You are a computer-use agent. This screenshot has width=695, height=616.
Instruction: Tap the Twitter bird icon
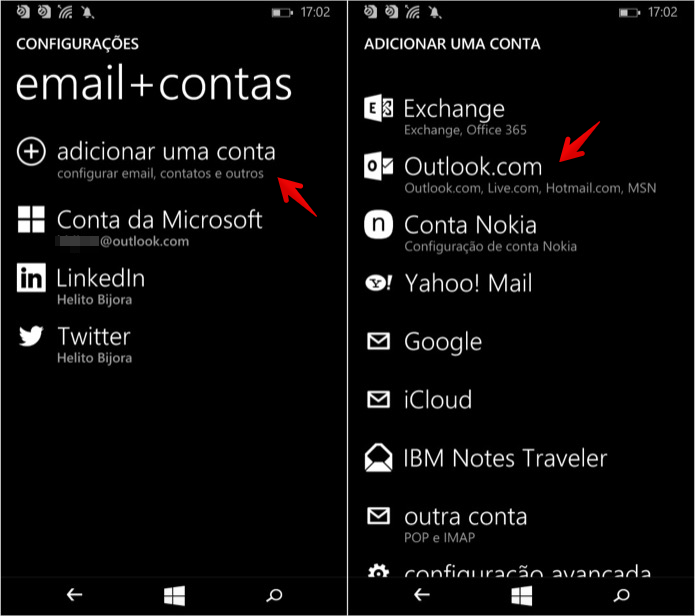[x=31, y=336]
